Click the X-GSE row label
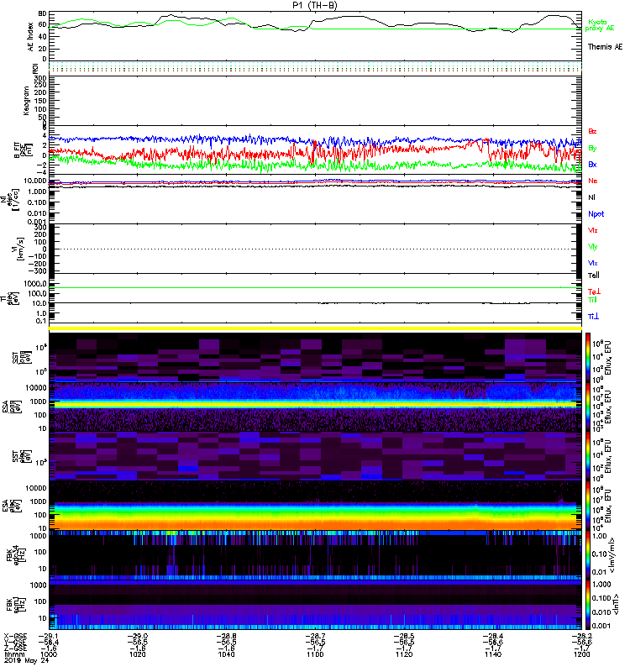 coord(15,636)
